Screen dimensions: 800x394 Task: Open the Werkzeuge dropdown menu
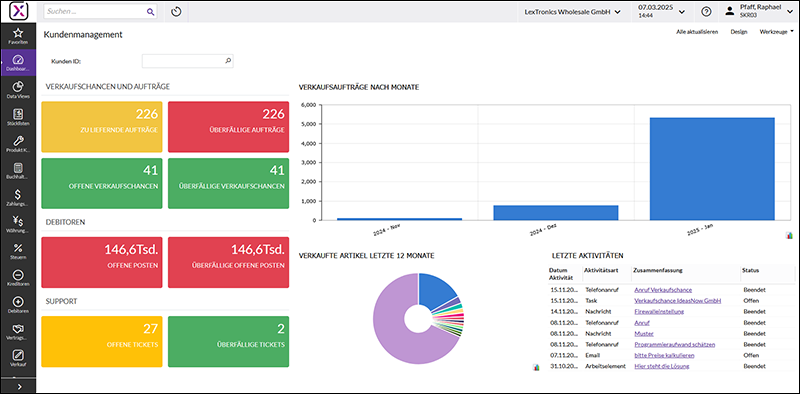(777, 32)
